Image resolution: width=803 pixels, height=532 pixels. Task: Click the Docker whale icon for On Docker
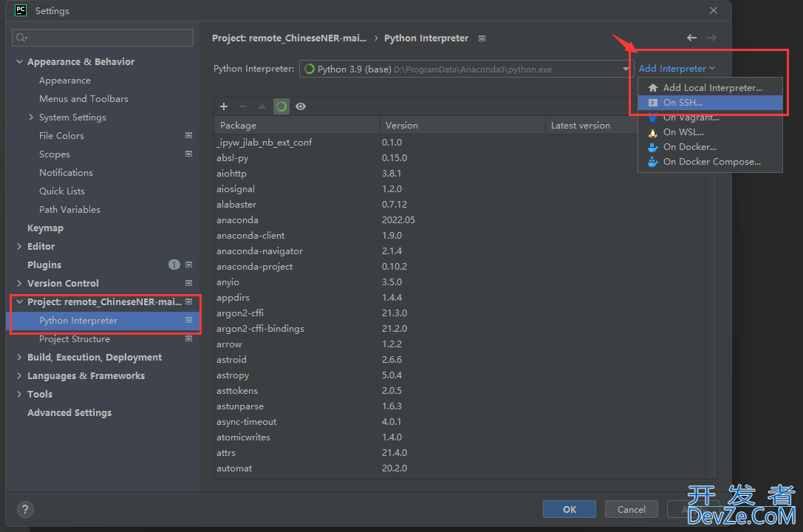(652, 147)
